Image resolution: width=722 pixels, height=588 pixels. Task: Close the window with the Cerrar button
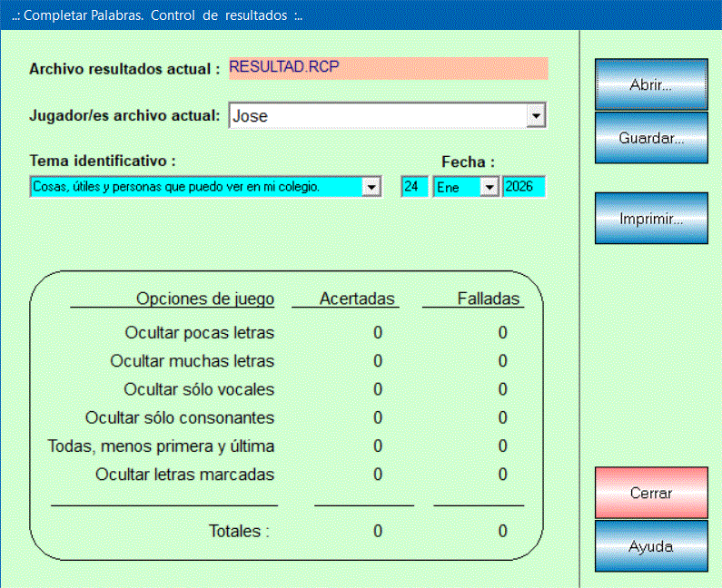pyautogui.click(x=650, y=493)
